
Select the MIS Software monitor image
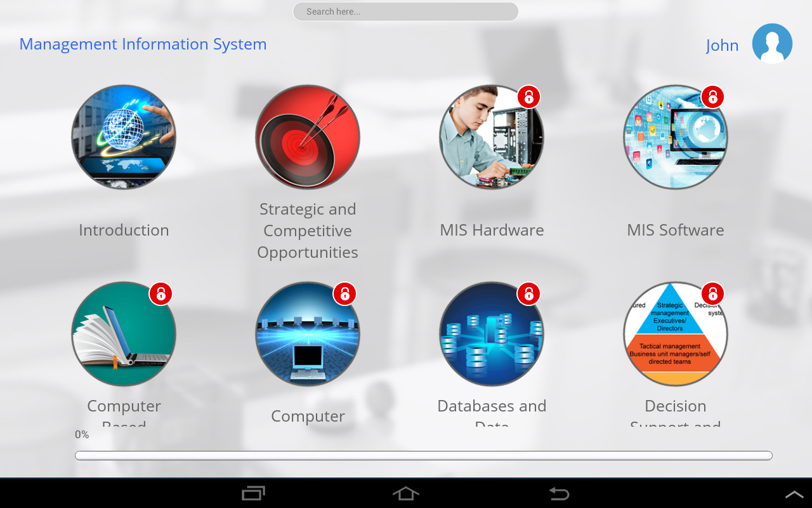click(x=676, y=137)
